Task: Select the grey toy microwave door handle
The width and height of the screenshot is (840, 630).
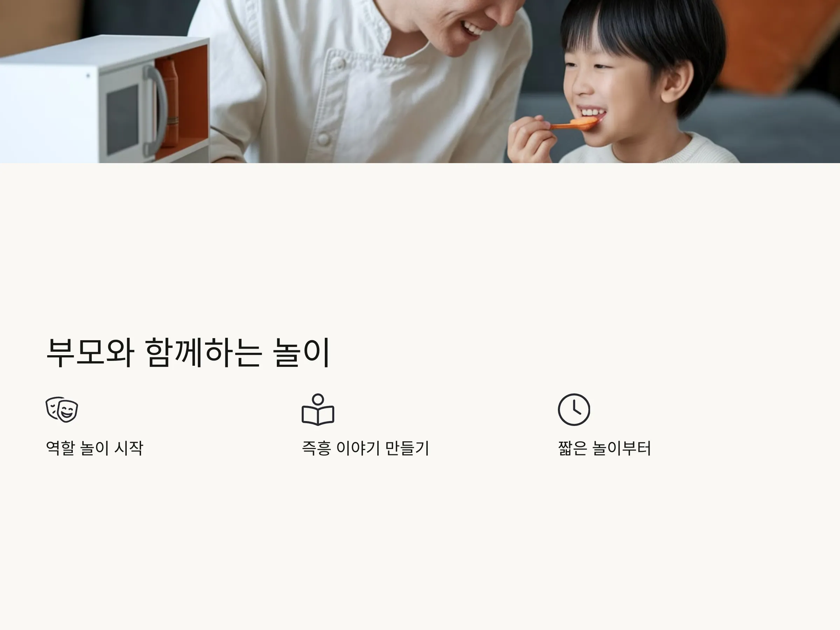Action: pos(155,110)
